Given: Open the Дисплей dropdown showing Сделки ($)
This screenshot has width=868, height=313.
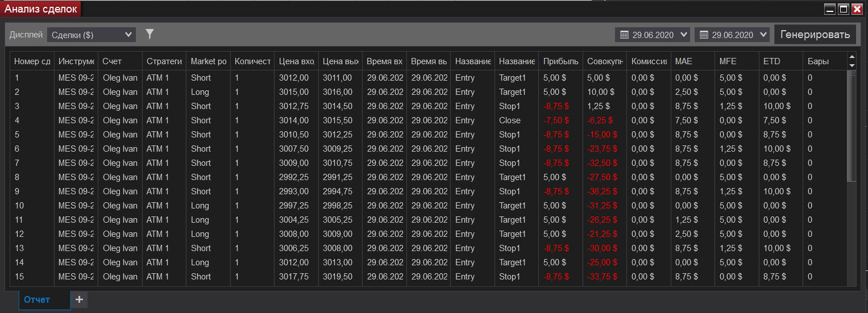Looking at the screenshot, I should (92, 35).
